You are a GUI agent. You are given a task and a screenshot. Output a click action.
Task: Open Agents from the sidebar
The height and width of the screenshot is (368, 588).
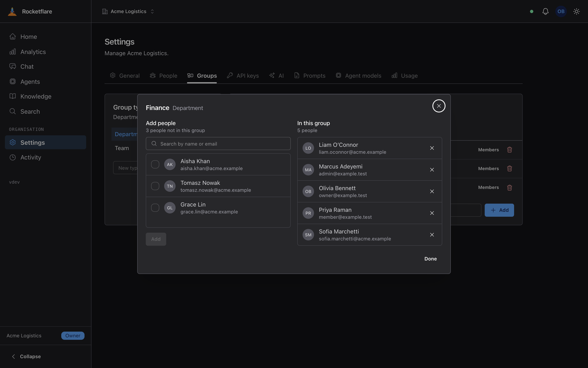click(46, 82)
